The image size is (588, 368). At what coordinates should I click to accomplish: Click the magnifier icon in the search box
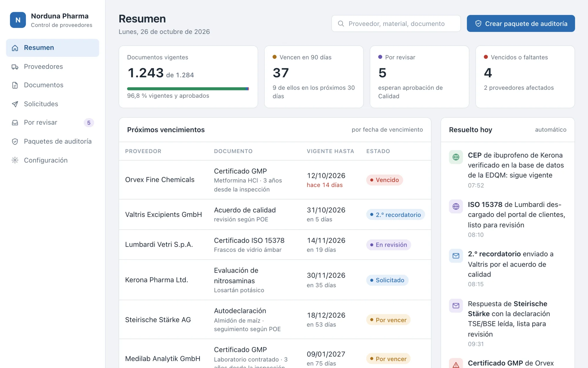(341, 24)
